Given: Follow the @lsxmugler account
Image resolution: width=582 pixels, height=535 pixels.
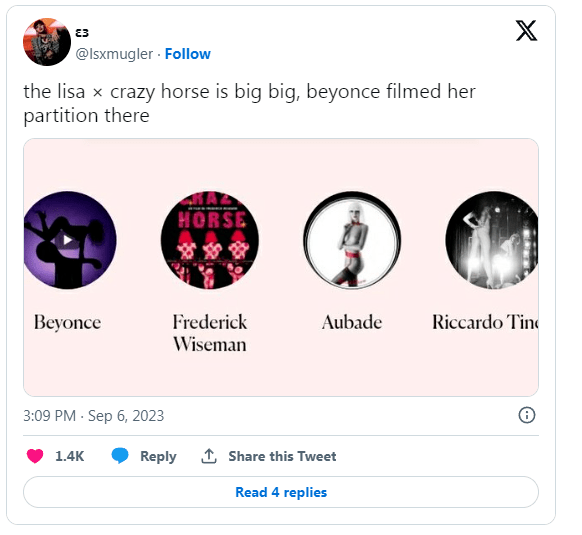Looking at the screenshot, I should coord(187,54).
